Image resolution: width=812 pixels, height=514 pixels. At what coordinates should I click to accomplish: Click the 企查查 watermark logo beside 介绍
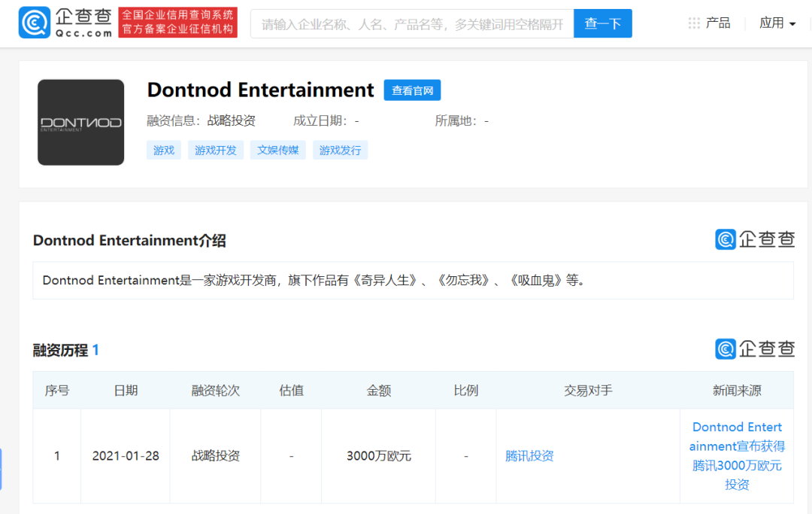pyautogui.click(x=754, y=239)
